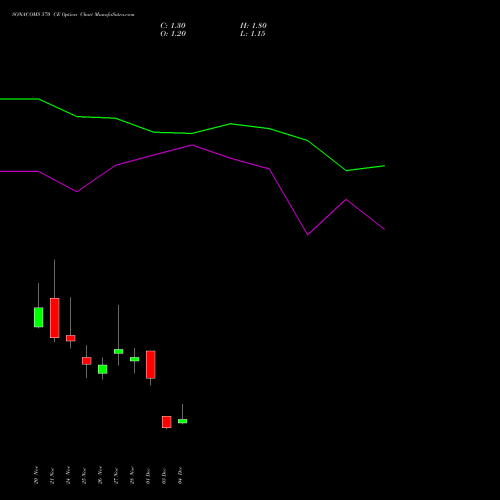Click the 27 Nov date label
Viewport: 500px width, 500px height.
pos(116,475)
